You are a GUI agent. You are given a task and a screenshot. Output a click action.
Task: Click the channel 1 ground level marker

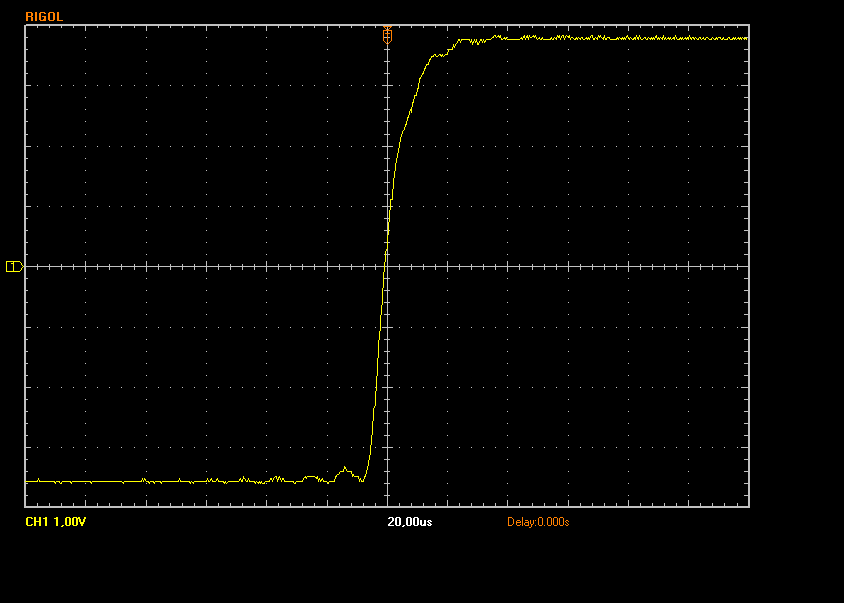[15, 266]
